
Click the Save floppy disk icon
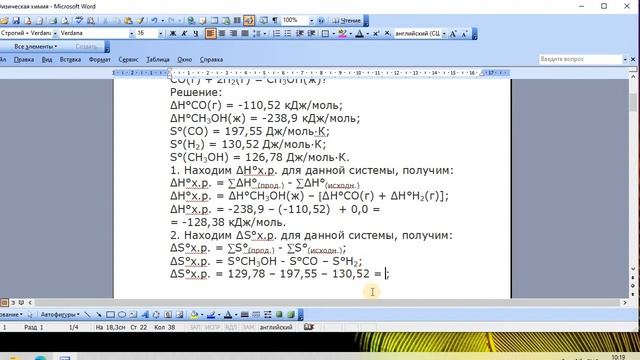coord(16,20)
